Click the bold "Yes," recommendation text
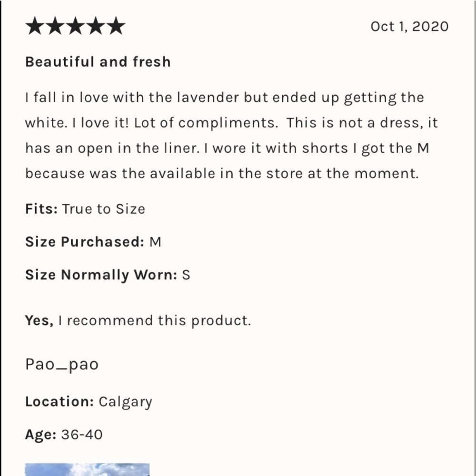This screenshot has width=476, height=476. 40,321
